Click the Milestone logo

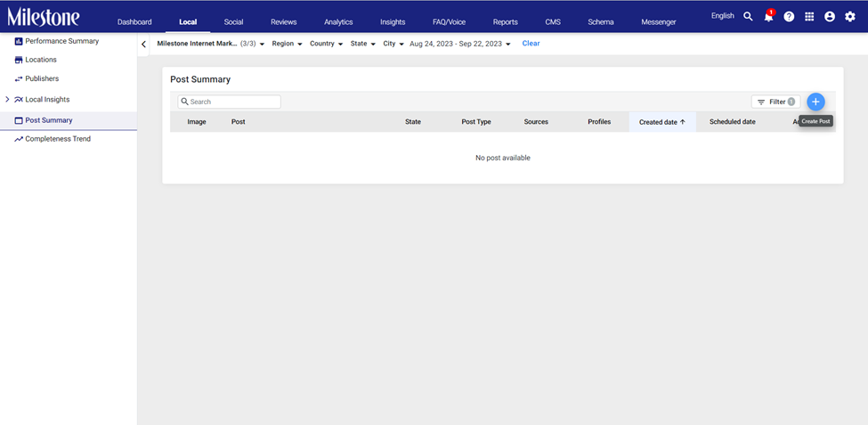44,17
